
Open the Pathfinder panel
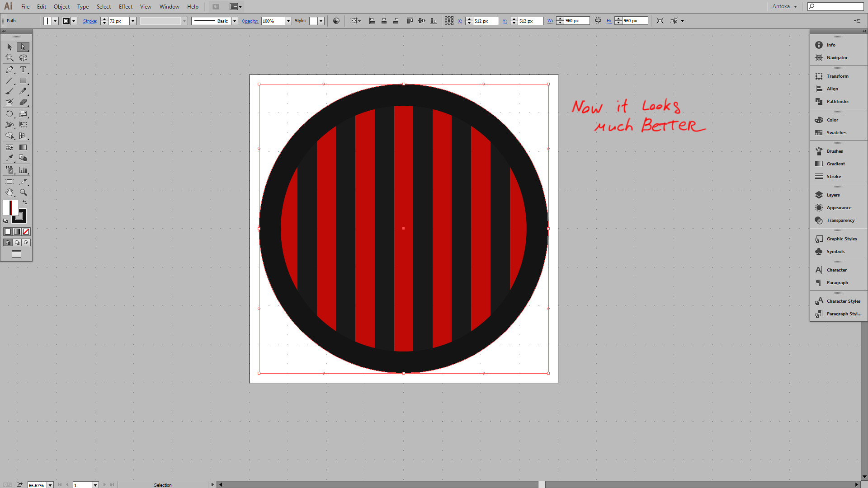[837, 102]
